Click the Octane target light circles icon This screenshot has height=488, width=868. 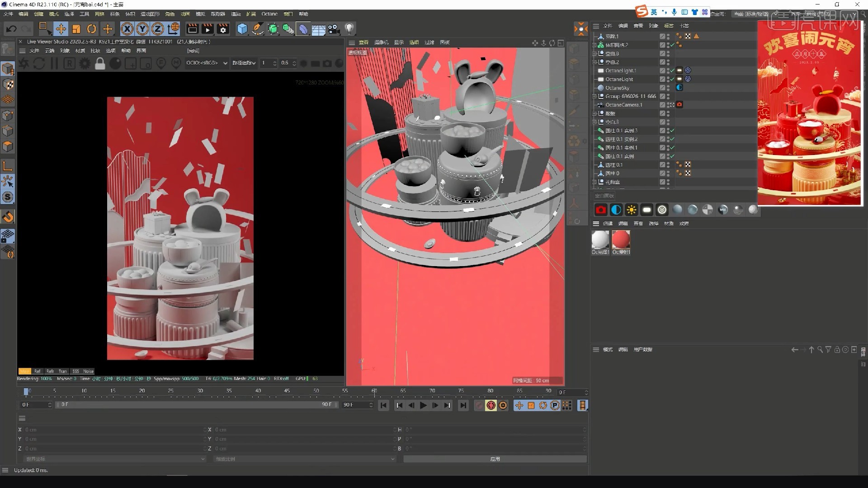(662, 210)
